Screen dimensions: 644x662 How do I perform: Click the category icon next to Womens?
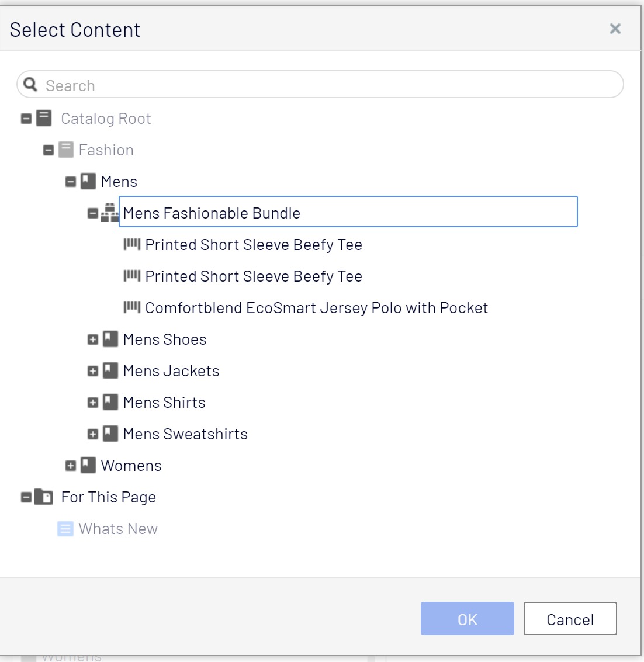tap(88, 466)
